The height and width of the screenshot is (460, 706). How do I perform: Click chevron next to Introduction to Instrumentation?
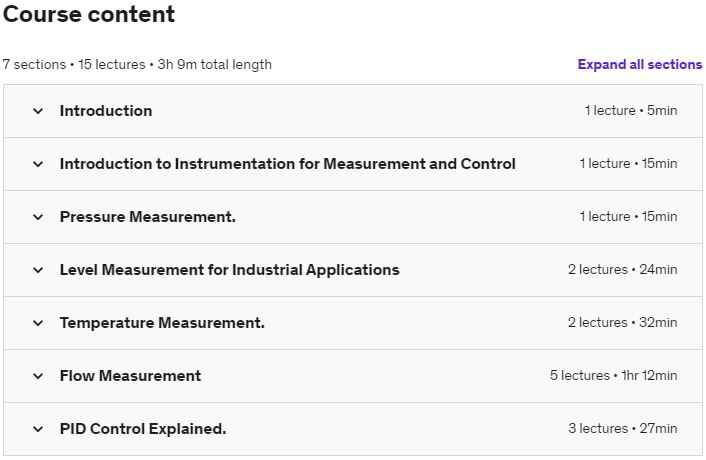38,164
